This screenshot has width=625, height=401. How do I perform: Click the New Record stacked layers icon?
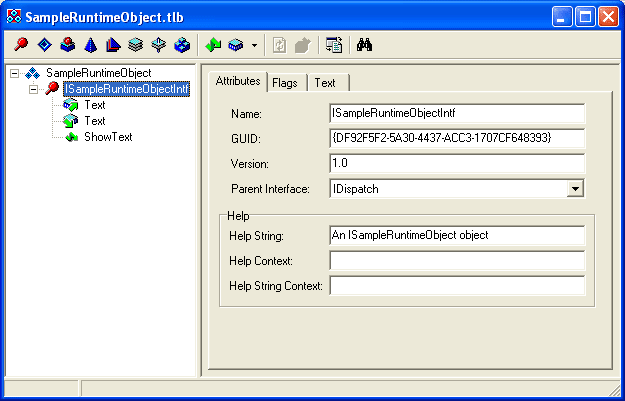tap(135, 45)
